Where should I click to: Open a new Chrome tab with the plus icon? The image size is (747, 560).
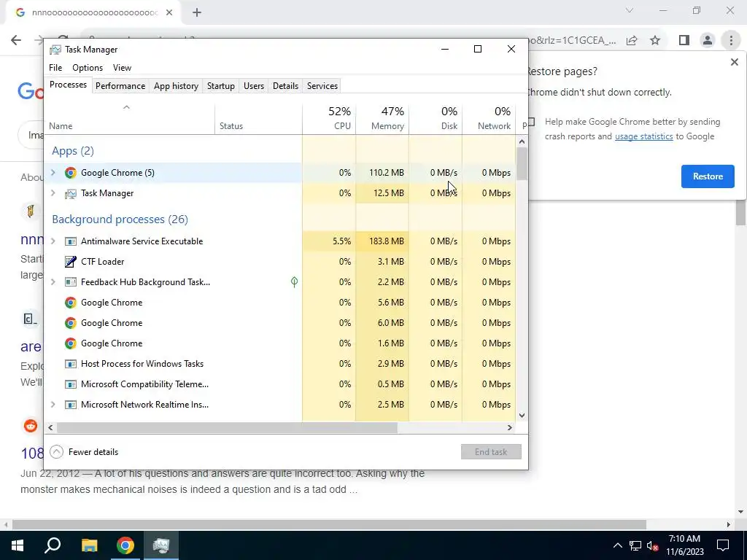197,13
